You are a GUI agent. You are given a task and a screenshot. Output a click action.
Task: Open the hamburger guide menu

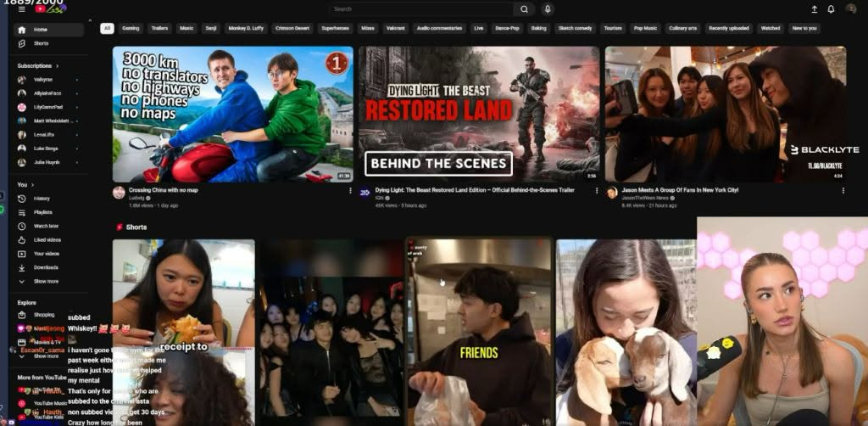click(x=21, y=9)
